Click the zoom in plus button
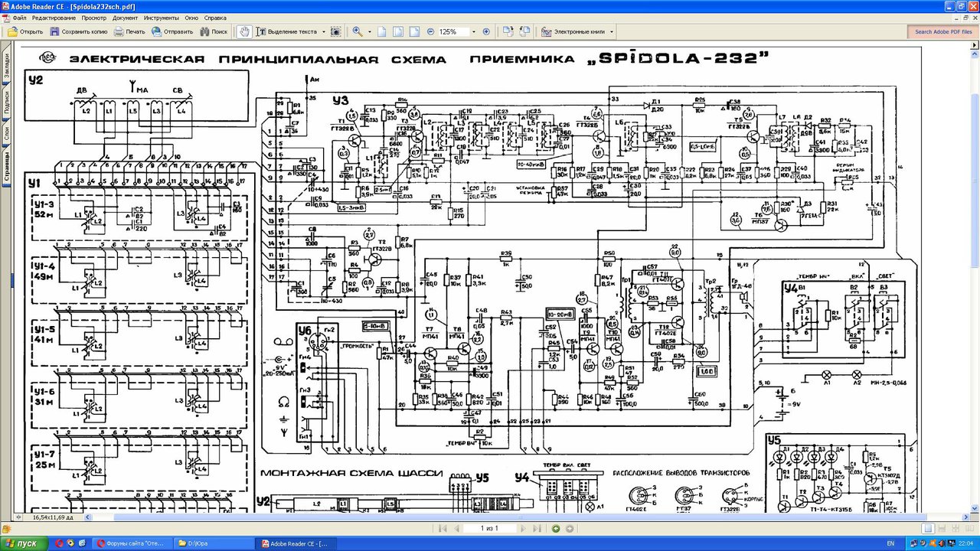The width and height of the screenshot is (980, 551). pyautogui.click(x=486, y=31)
